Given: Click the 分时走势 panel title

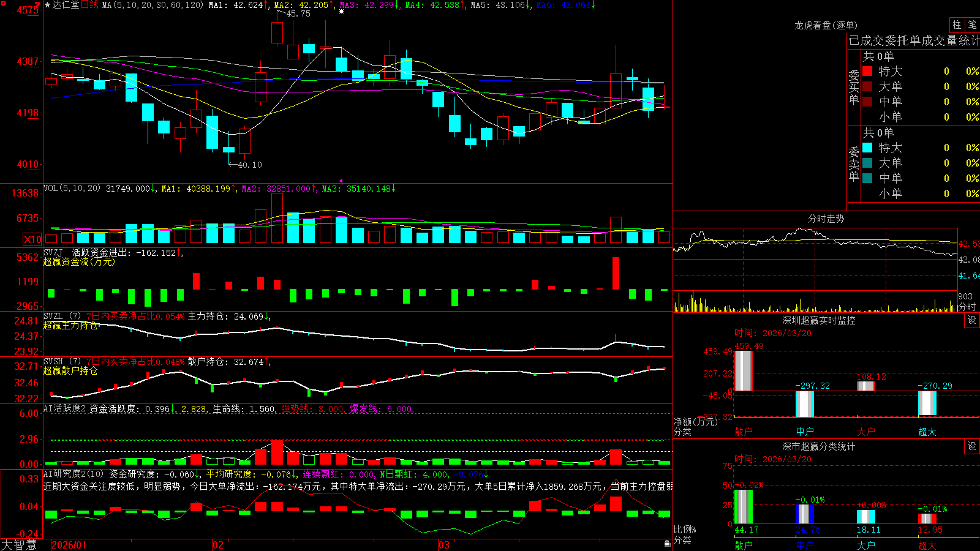Looking at the screenshot, I should [x=826, y=219].
